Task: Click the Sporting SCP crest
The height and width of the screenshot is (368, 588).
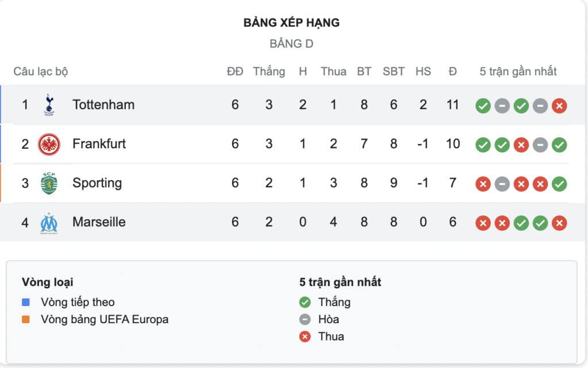Action: click(x=49, y=183)
